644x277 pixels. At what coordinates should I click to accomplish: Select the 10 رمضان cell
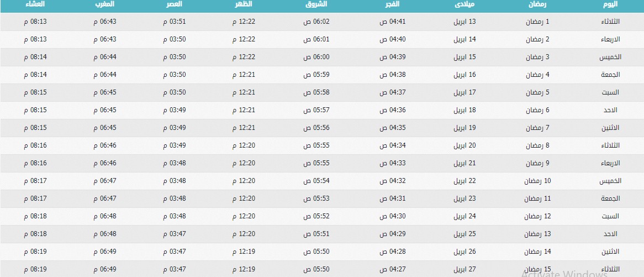click(537, 181)
